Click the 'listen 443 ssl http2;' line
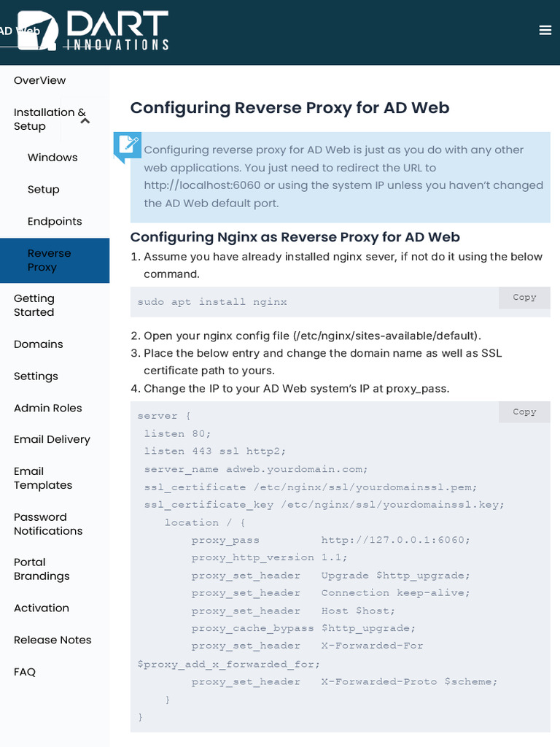Screen dimensions: 560x747 [215, 451]
